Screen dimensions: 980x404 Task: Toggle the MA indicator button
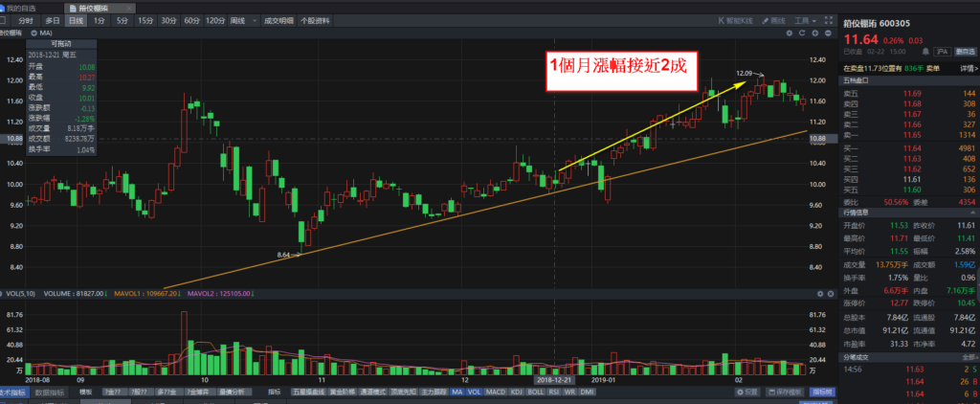point(457,393)
